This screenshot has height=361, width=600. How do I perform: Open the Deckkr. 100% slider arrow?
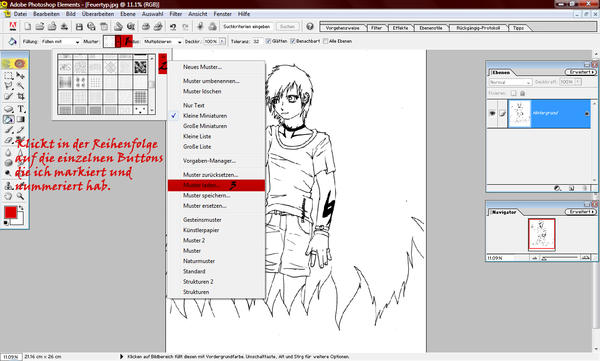coord(222,41)
